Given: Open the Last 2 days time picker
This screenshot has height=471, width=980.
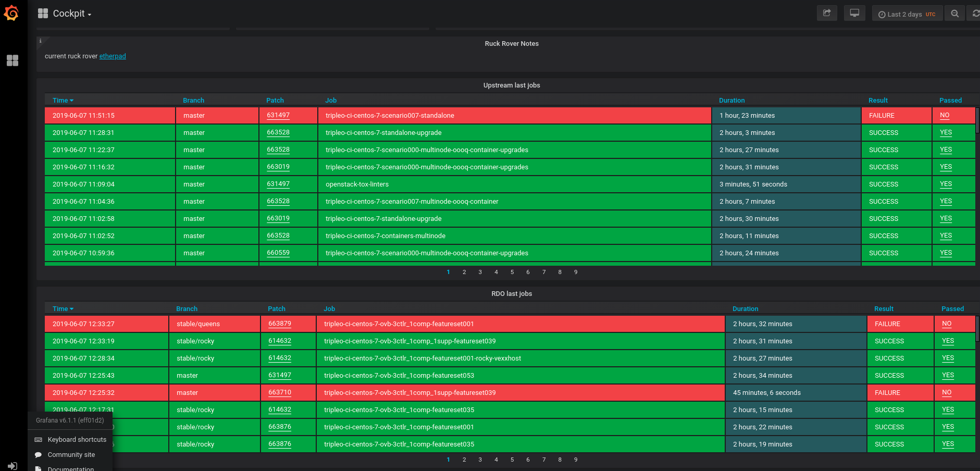Looking at the screenshot, I should [907, 14].
